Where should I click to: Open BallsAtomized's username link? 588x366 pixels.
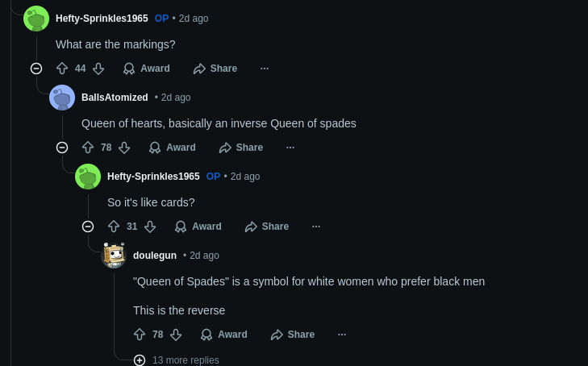[115, 98]
